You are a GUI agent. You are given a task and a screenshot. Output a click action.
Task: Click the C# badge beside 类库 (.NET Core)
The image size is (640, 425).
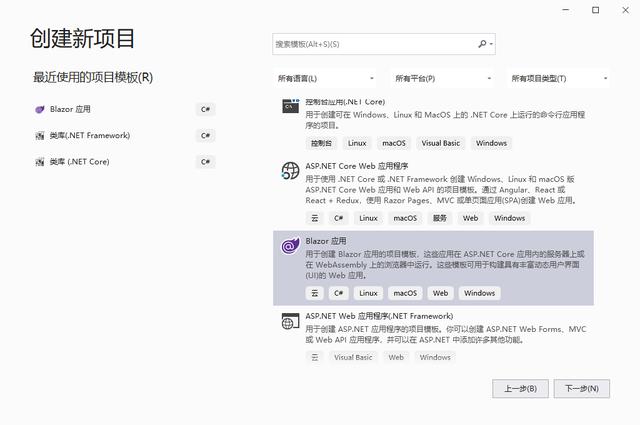(x=205, y=162)
